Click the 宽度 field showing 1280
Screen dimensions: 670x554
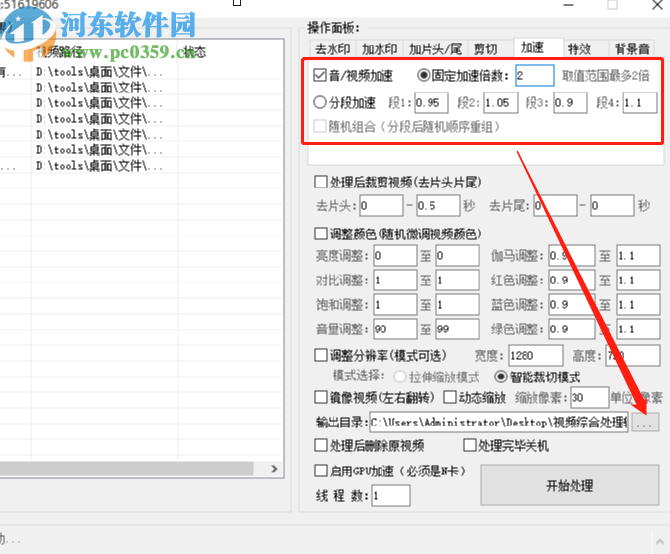pos(536,355)
